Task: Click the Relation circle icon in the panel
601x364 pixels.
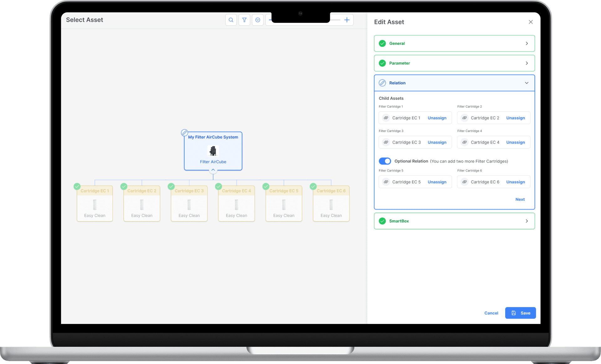Action: tap(382, 83)
